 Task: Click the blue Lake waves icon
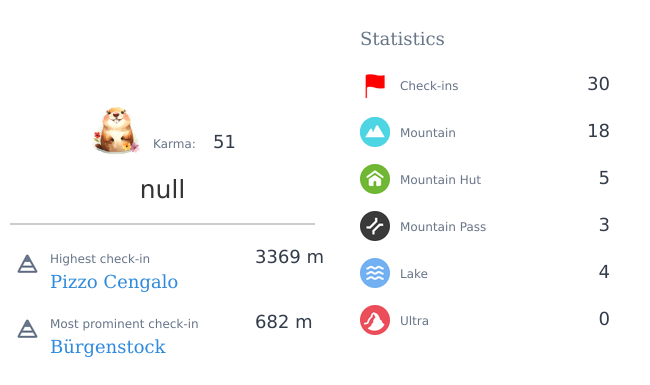click(x=375, y=273)
